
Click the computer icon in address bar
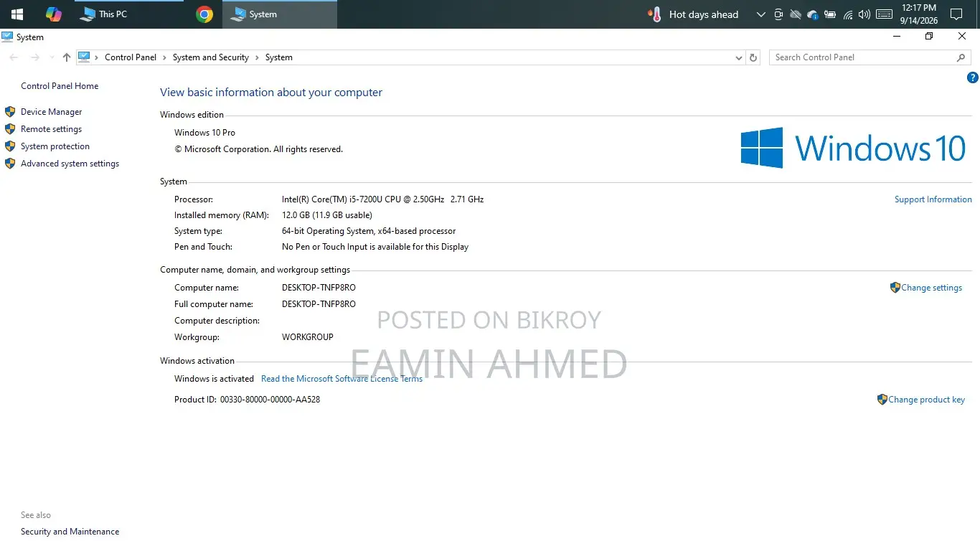click(x=84, y=57)
